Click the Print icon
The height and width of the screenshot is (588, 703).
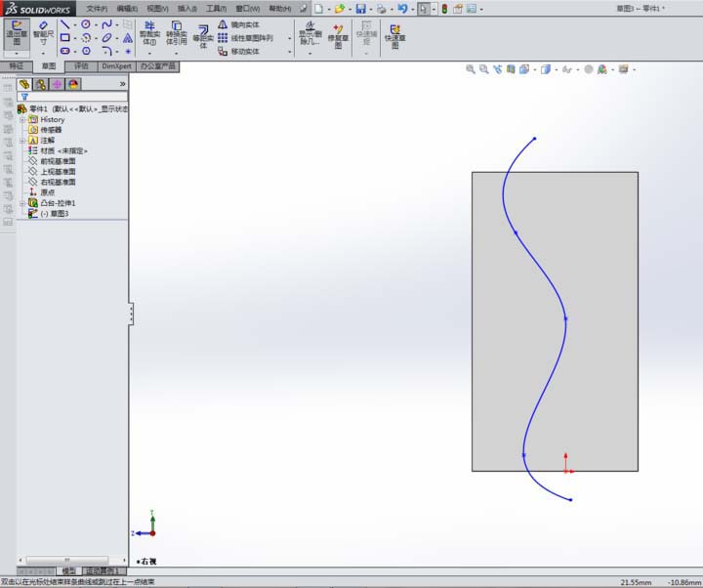381,9
